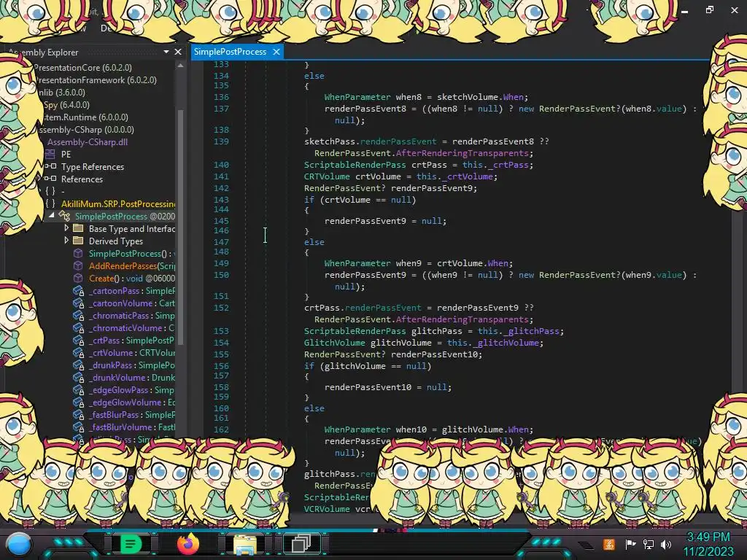The image size is (747, 560).
Task: Click the _fastBlurVolume field icon
Action: tap(79, 427)
